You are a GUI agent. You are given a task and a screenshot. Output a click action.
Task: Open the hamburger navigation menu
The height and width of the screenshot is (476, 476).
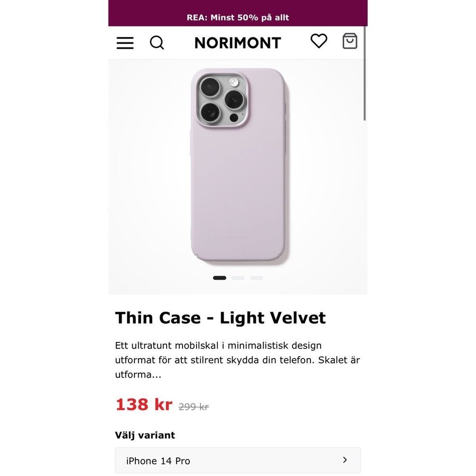125,43
